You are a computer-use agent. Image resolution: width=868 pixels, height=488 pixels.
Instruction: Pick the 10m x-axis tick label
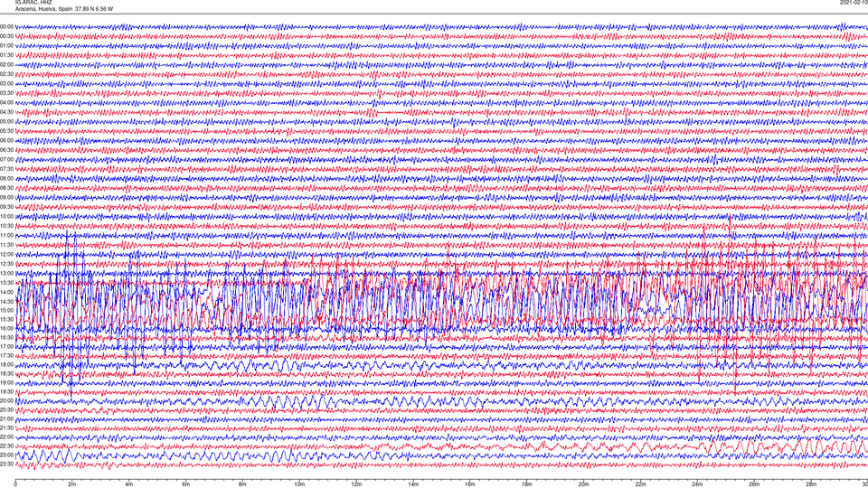[x=299, y=484]
